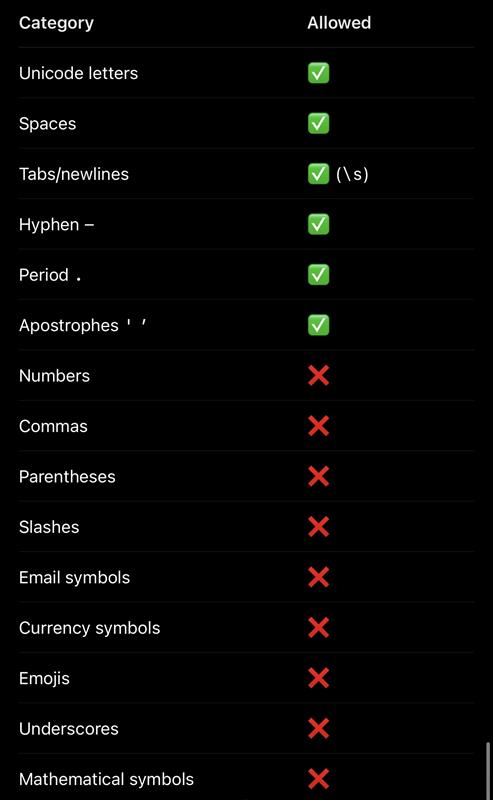Click the checkmark in the Tabs/newlines row

click(x=318, y=174)
